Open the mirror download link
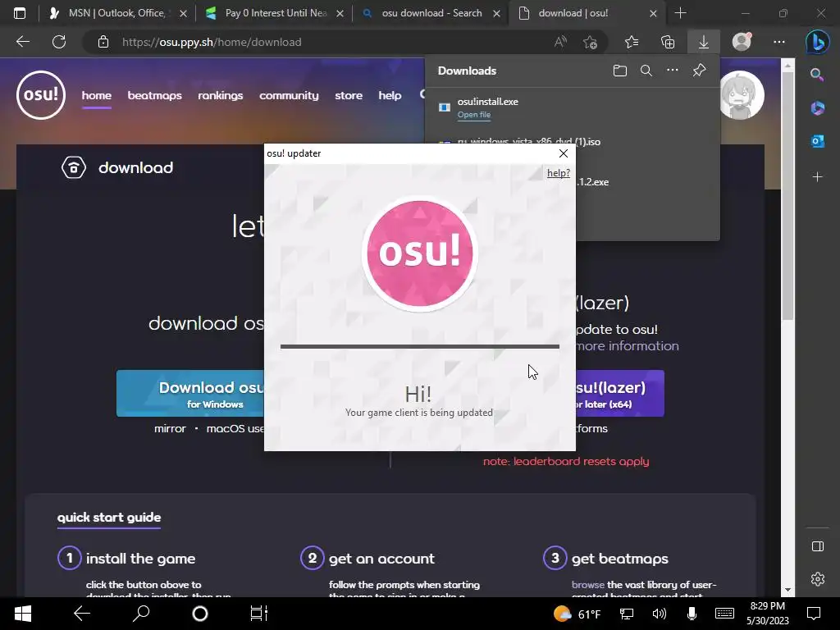Image resolution: width=840 pixels, height=630 pixels. (x=170, y=428)
